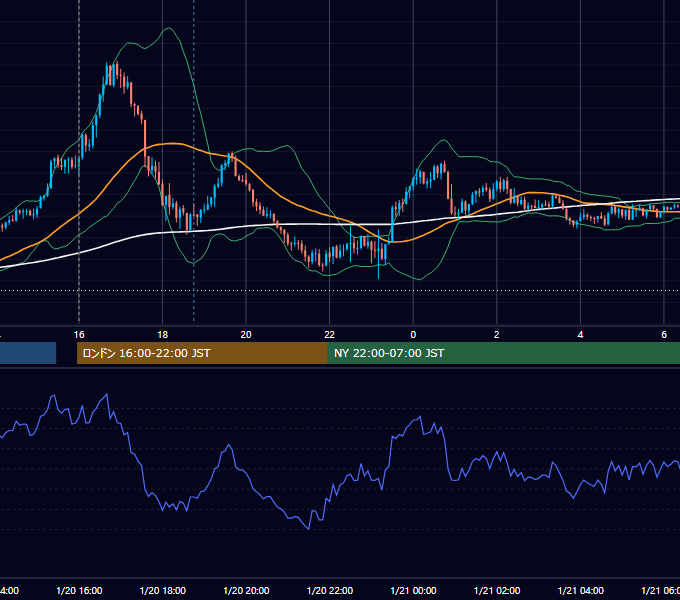Click the '1/20 20:00' lower axis label

pos(246,591)
